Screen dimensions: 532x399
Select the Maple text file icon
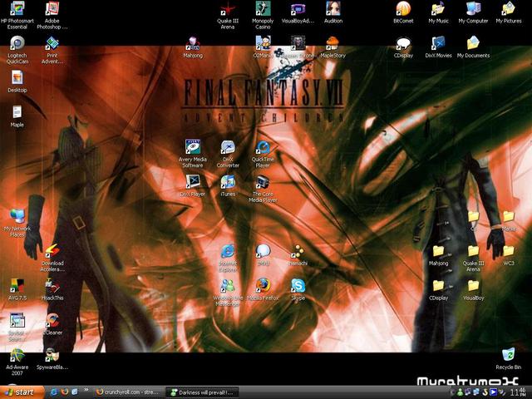point(17,116)
